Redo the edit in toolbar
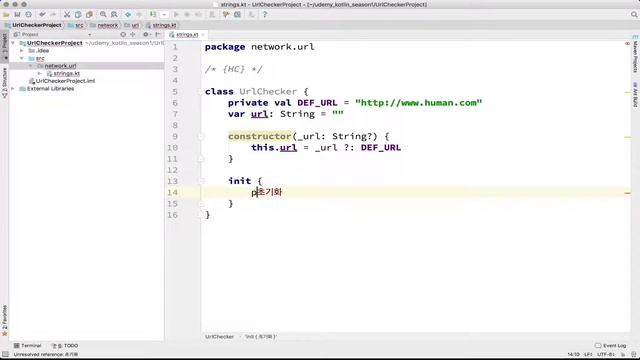Screen dimensions: 640x360 (x=53, y=15)
